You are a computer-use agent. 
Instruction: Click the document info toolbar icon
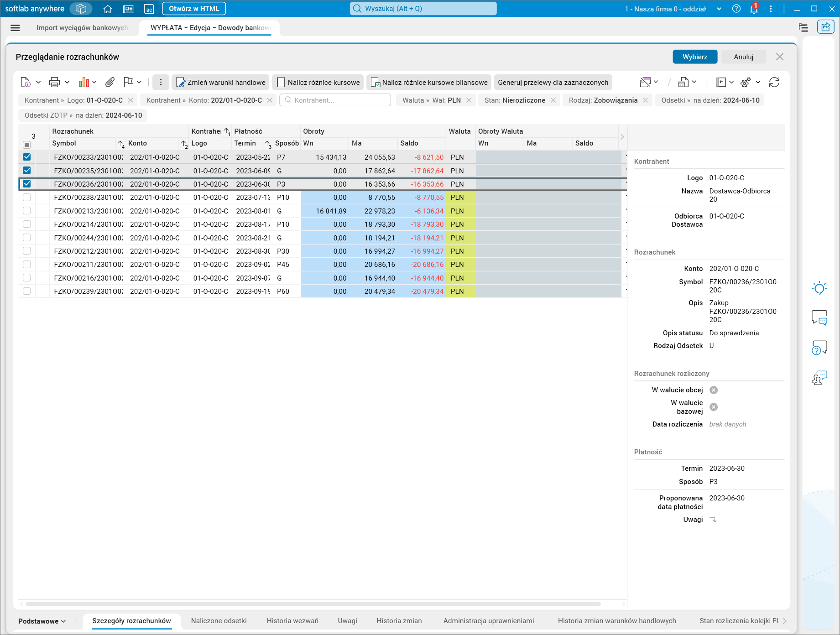point(26,82)
